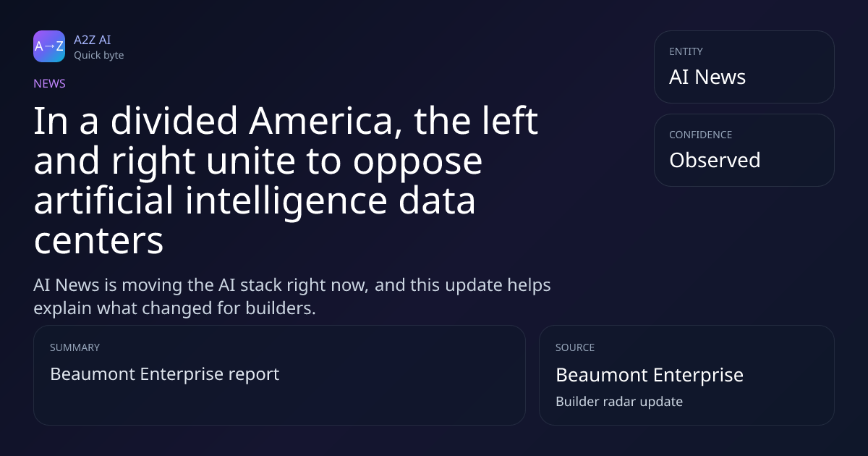Select the SUMMARY card label
The width and height of the screenshot is (868, 456).
(x=75, y=347)
